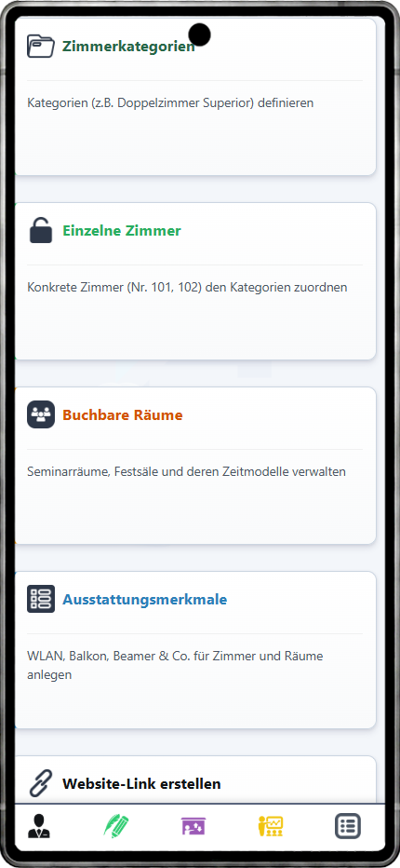
Task: Select the Ausstattungsmerkmale title
Action: (144, 599)
